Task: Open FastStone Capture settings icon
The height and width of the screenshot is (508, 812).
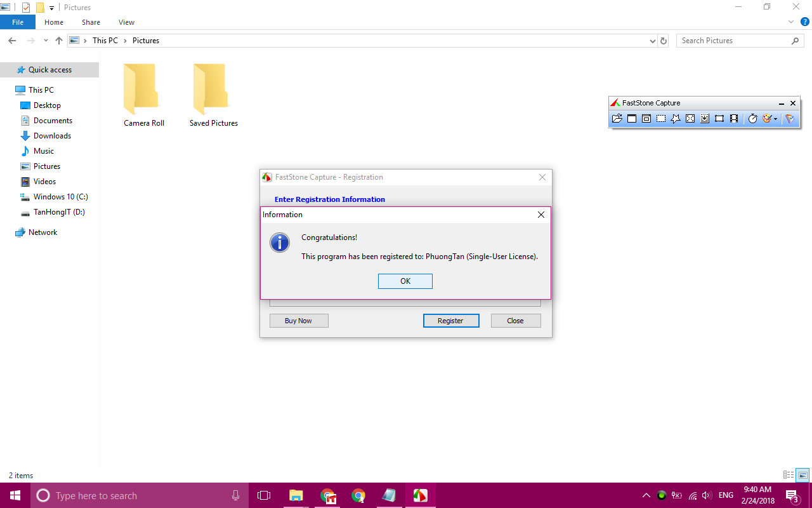Action: 790,119
